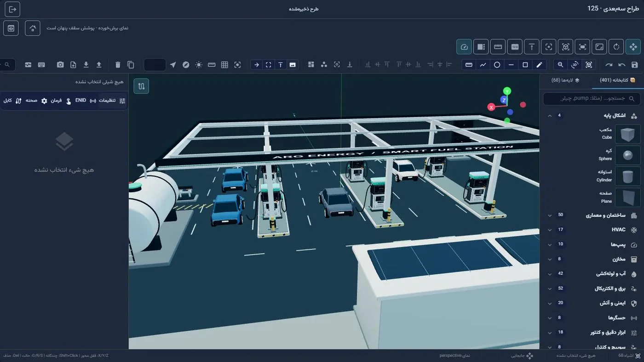Image resolution: width=644 pixels, height=362 pixels.
Task: Toggle the roof visibility house button
Action: 33,28
